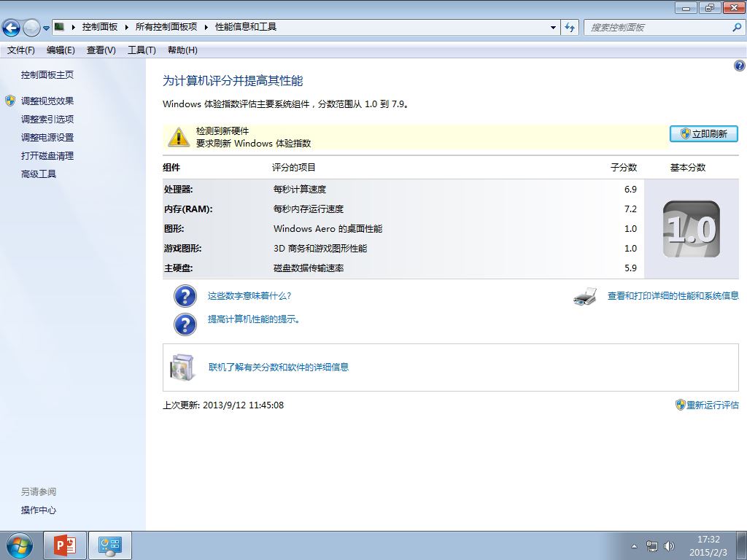The width and height of the screenshot is (747, 560).
Task: Click the 1.0 base score badge
Action: click(x=692, y=229)
